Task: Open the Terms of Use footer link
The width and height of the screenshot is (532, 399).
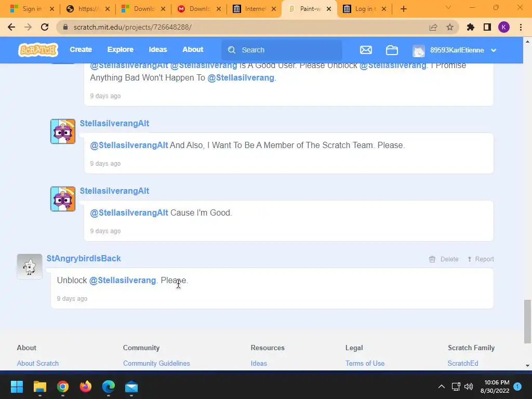Action: point(365,363)
